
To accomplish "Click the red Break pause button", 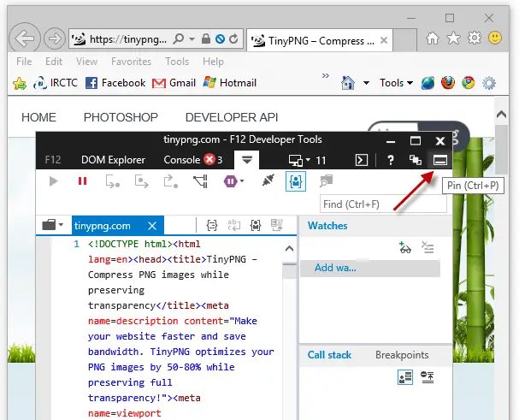I will click(x=82, y=181).
